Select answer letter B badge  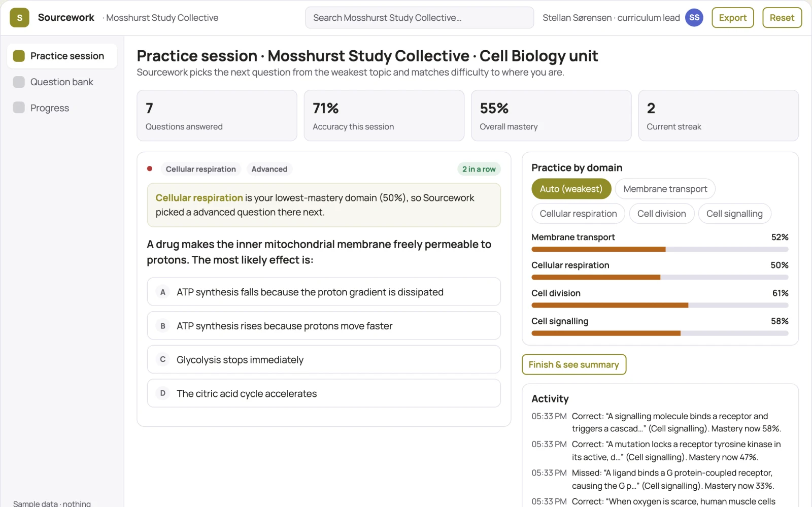[162, 326]
